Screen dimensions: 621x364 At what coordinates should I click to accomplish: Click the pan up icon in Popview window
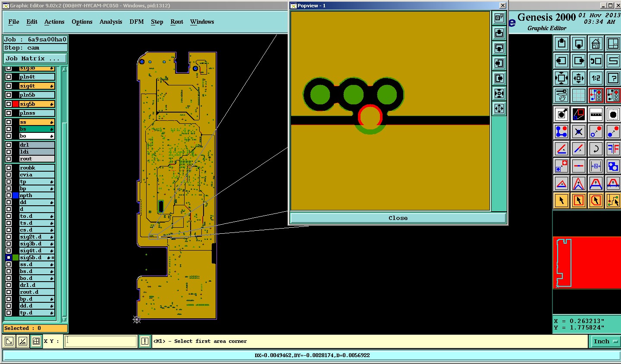tap(499, 33)
